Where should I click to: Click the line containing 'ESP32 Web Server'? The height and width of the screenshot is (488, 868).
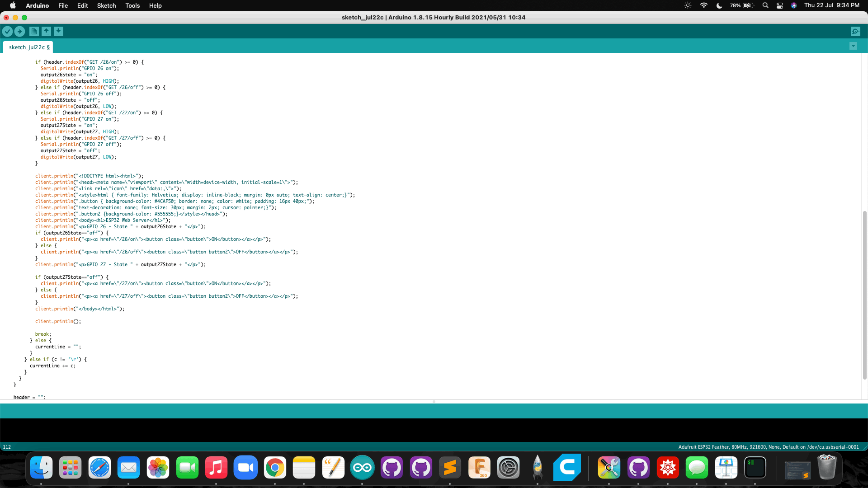[103, 221]
